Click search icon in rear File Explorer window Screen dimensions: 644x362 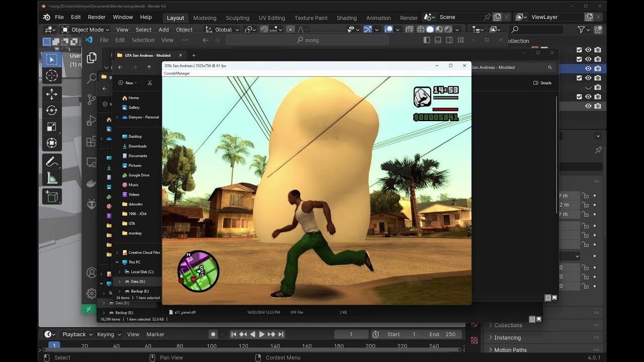pos(550,67)
